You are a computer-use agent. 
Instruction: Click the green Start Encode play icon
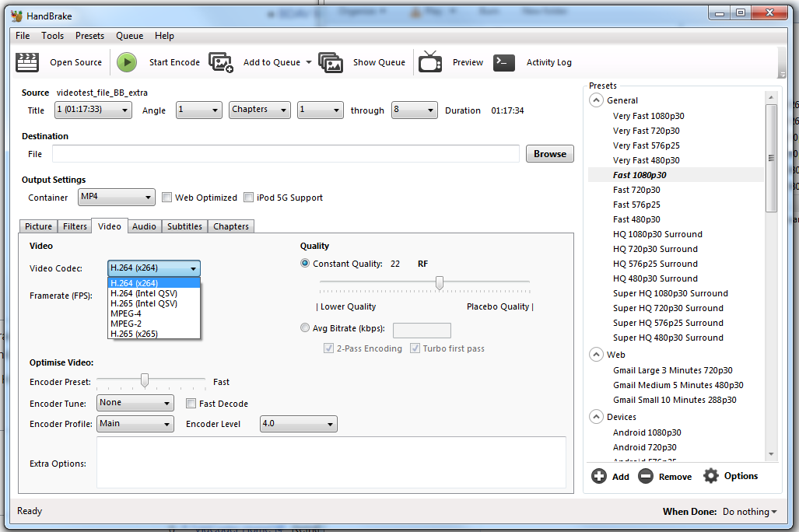coord(127,62)
